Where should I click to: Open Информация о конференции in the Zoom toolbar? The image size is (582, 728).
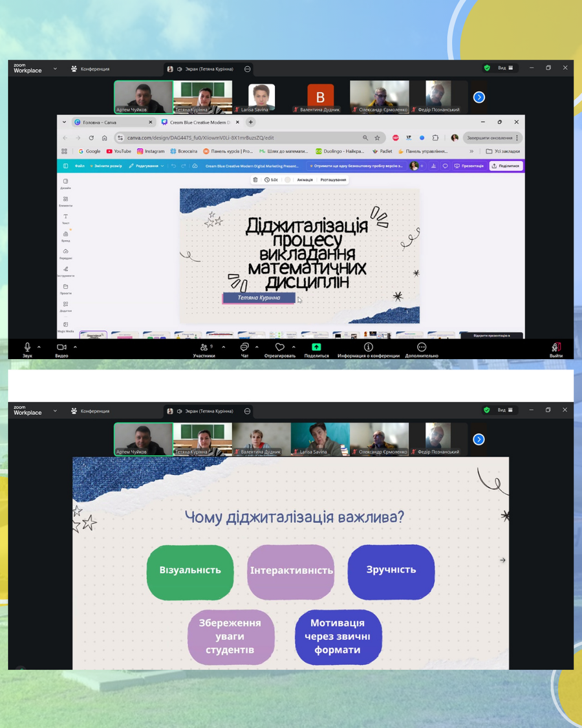pyautogui.click(x=369, y=348)
